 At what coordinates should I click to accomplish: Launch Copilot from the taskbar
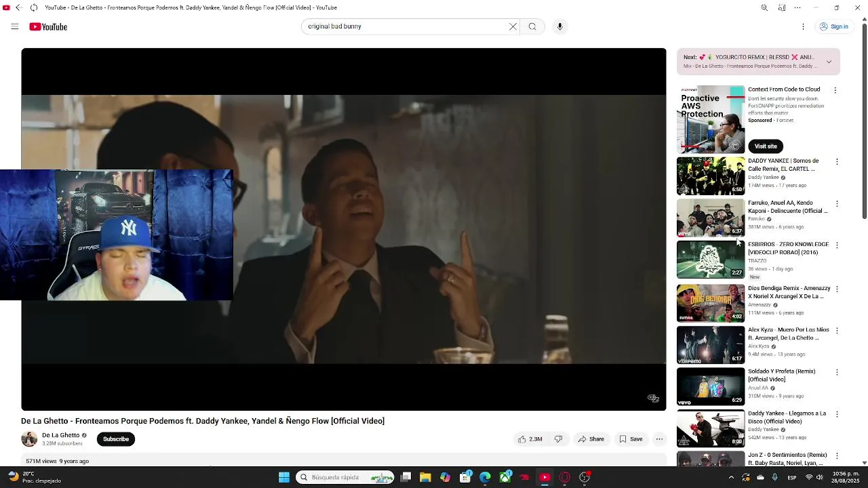pos(445,477)
